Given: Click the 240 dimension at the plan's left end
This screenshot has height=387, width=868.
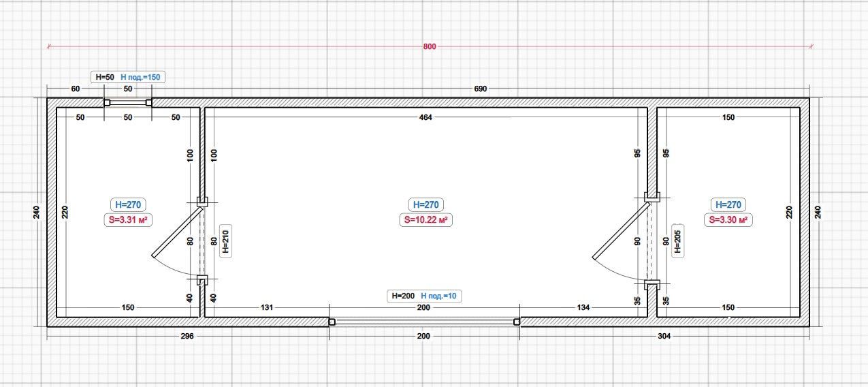Looking at the screenshot, I should (x=36, y=213).
